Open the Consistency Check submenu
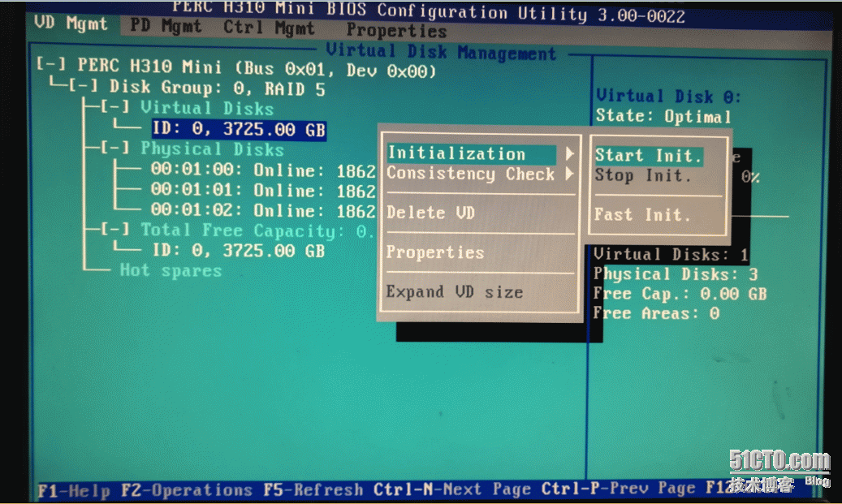This screenshot has width=842, height=504. pyautogui.click(x=470, y=174)
